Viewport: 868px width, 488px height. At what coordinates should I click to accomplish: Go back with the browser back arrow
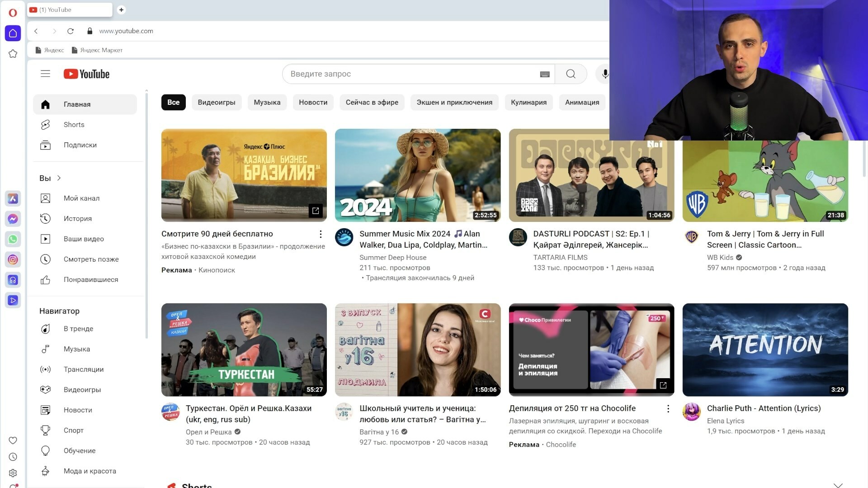click(x=36, y=31)
